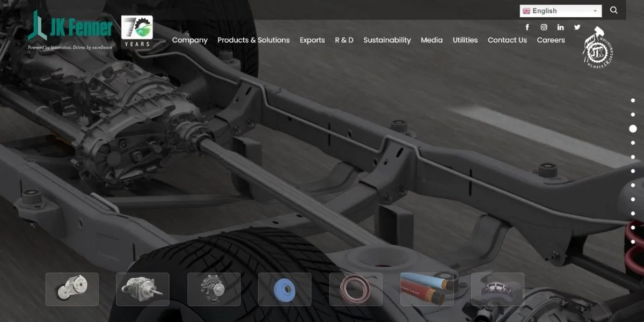The width and height of the screenshot is (644, 322).
Task: Go to the Sustainability menu item
Action: click(387, 40)
